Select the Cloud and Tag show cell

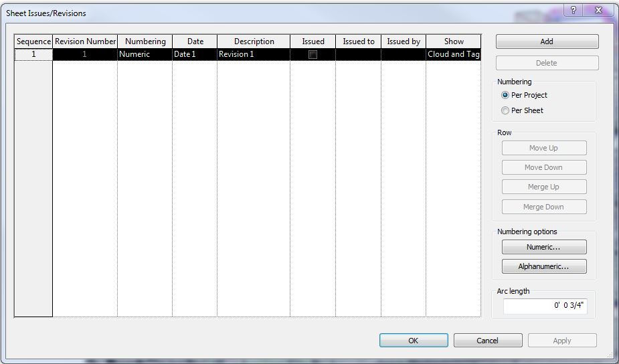pyautogui.click(x=454, y=54)
